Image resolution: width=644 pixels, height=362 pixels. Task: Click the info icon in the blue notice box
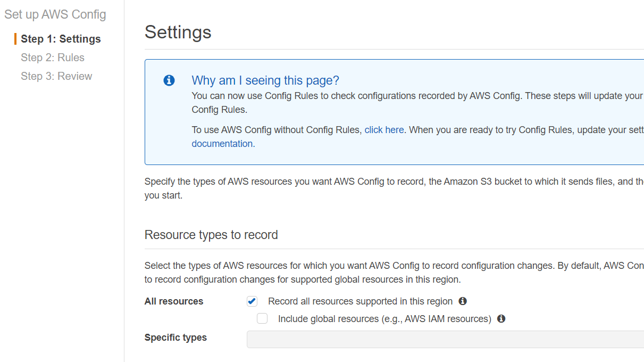pos(169,81)
